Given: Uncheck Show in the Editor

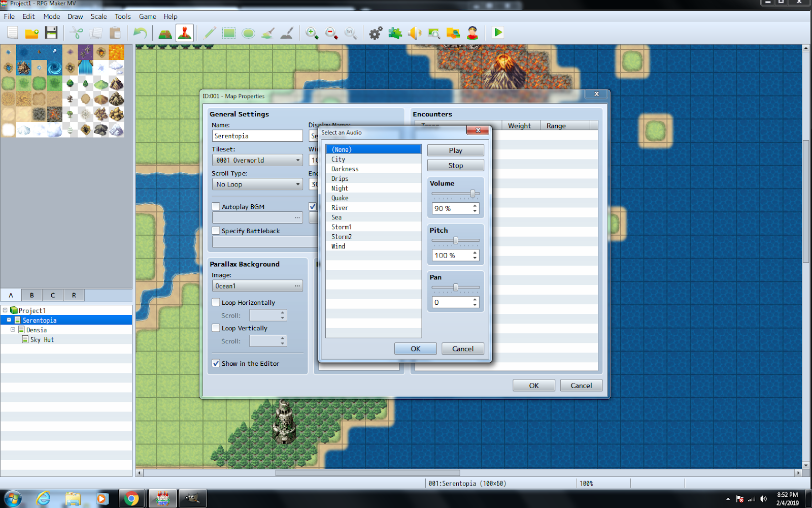Looking at the screenshot, I should pyautogui.click(x=216, y=363).
